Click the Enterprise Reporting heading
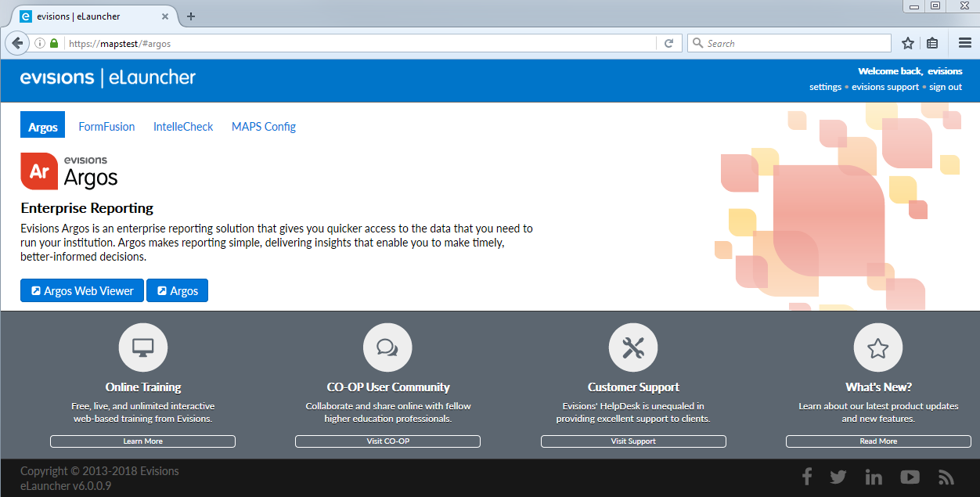This screenshot has height=497, width=980. pos(87,208)
